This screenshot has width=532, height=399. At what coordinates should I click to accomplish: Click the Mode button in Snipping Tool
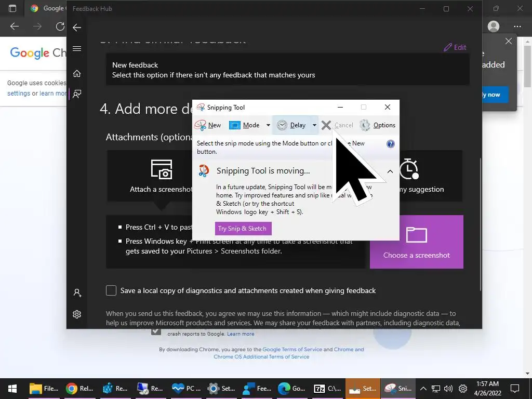(x=245, y=125)
